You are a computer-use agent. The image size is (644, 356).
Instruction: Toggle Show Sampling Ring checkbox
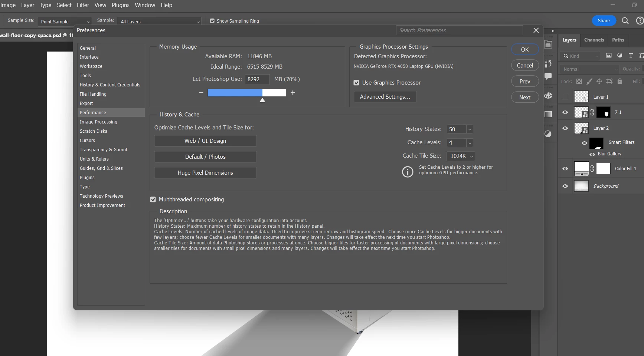coord(212,21)
